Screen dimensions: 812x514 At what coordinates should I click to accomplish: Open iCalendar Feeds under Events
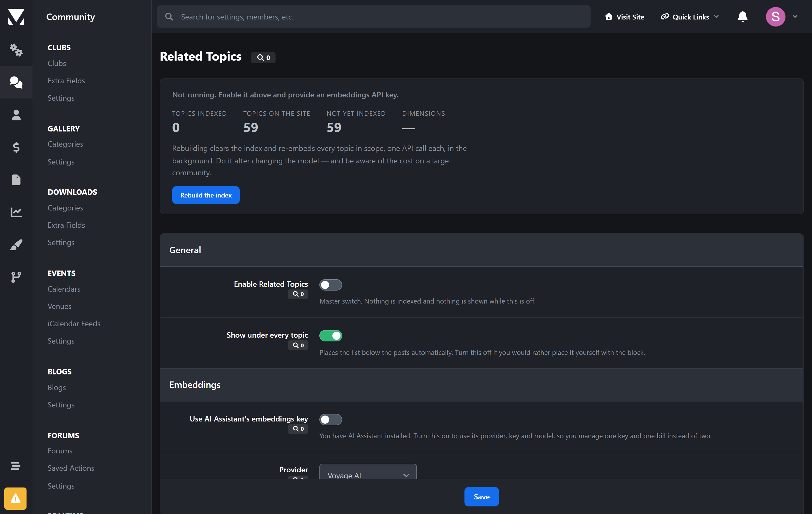coord(74,324)
